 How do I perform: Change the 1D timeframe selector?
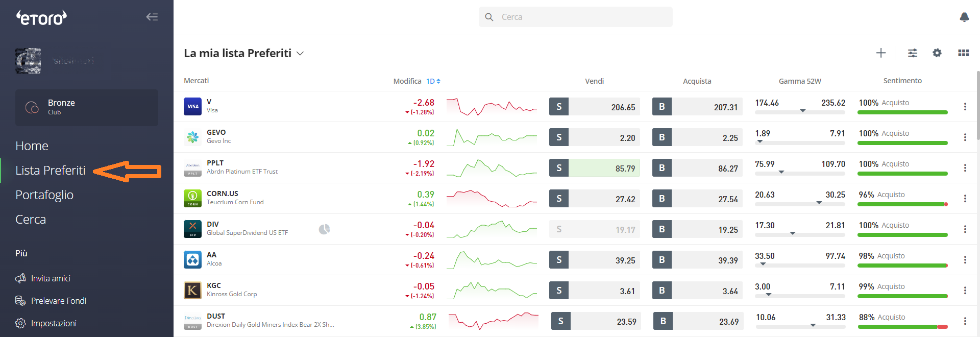(x=433, y=81)
